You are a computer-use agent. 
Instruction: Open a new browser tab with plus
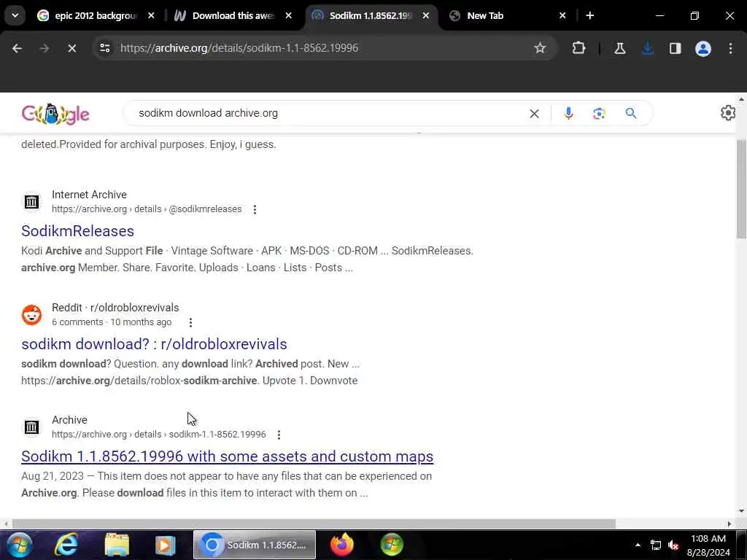coord(589,16)
